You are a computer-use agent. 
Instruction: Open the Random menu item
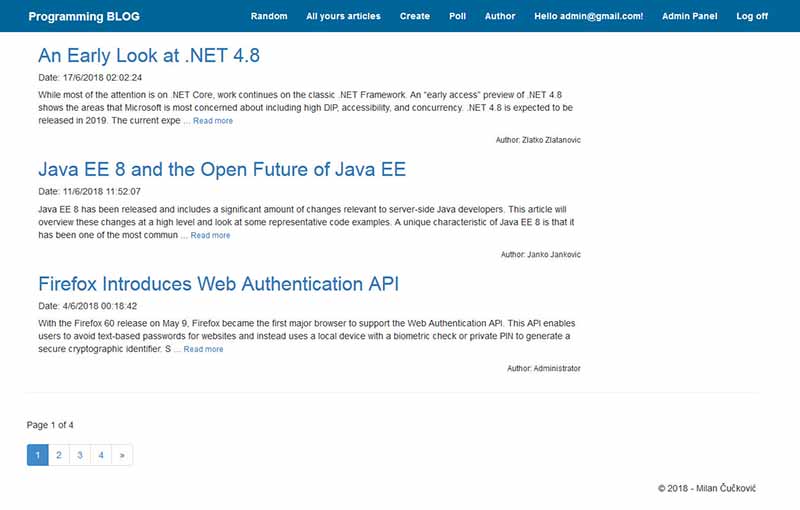point(269,16)
